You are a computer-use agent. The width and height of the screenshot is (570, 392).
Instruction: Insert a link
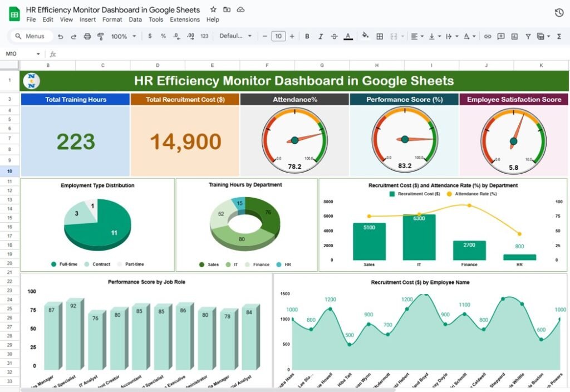(488, 36)
